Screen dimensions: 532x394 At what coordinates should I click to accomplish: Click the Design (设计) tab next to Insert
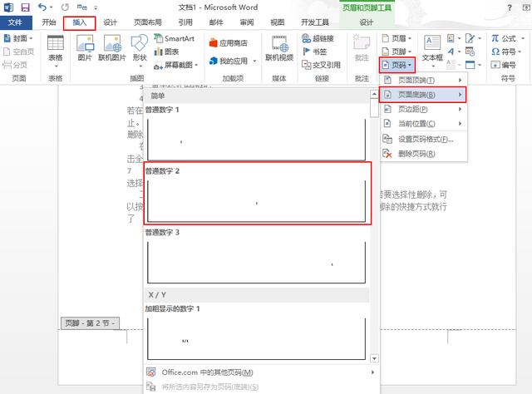point(111,22)
